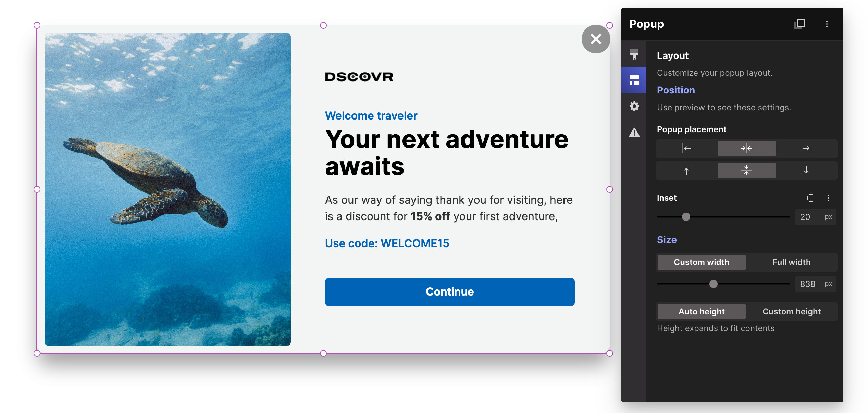Viewport: 868px width, 413px height.
Task: Click the independent inset sides icon
Action: [811, 198]
